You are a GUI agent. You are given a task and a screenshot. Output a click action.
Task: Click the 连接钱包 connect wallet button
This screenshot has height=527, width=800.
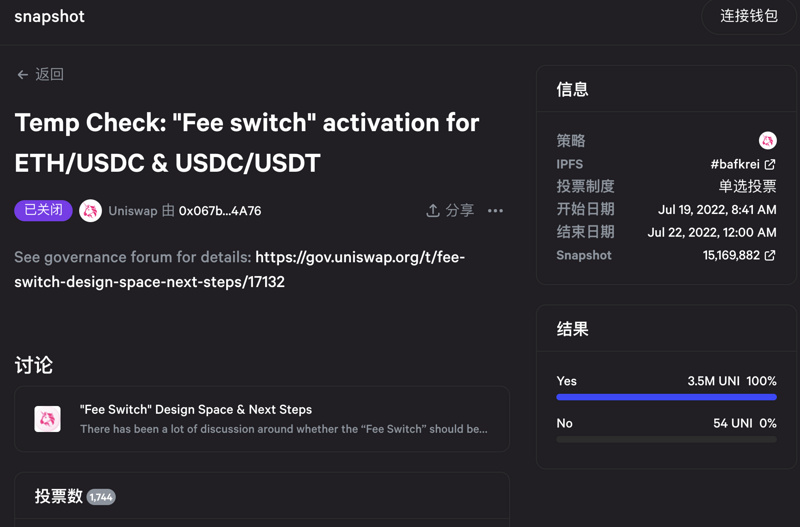point(749,17)
